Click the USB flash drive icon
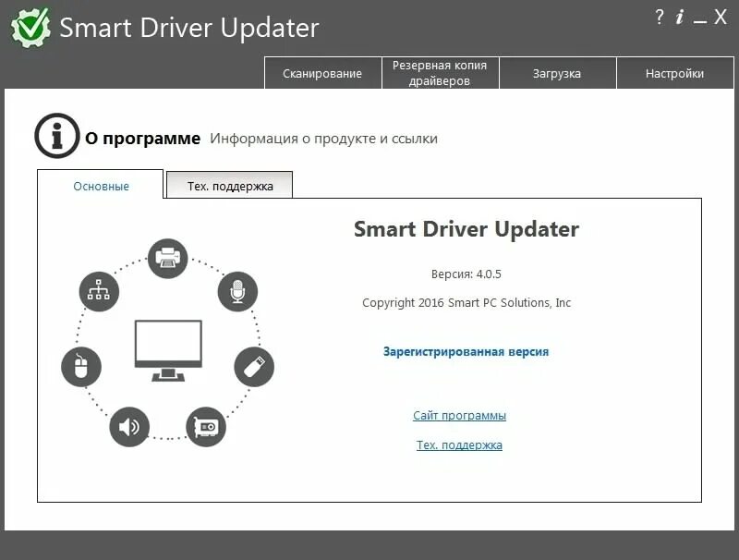Viewport: 739px width, 560px height. [x=254, y=367]
